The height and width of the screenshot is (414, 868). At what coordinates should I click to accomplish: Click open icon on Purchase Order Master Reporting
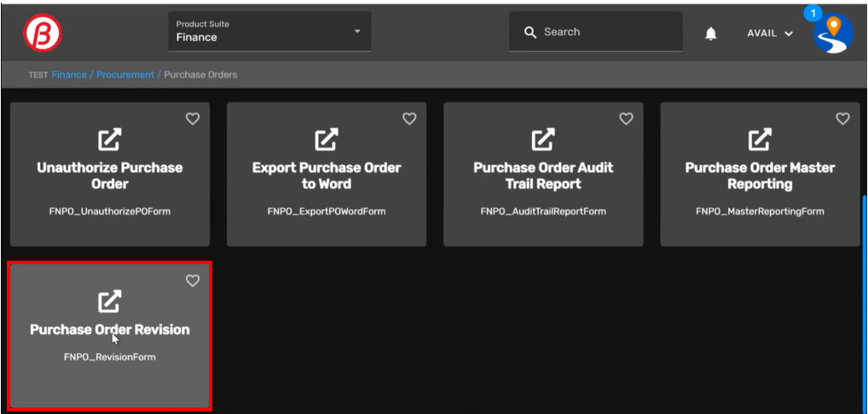[x=760, y=139]
